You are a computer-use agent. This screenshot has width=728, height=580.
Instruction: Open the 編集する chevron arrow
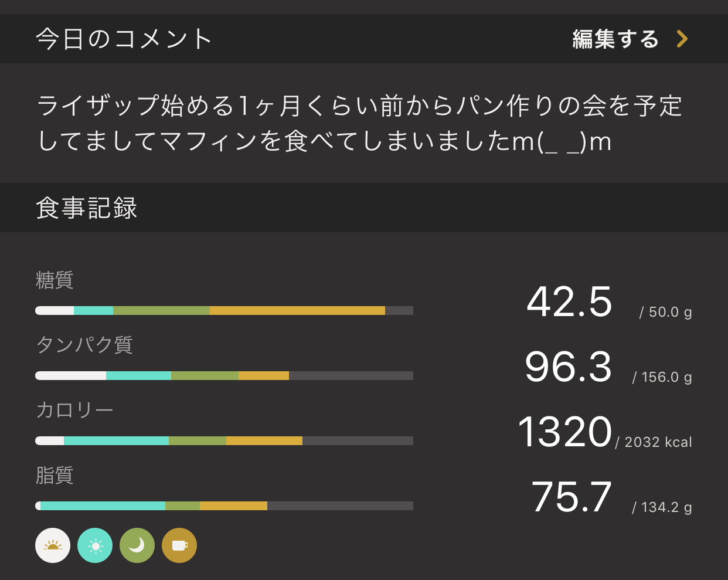pos(682,39)
